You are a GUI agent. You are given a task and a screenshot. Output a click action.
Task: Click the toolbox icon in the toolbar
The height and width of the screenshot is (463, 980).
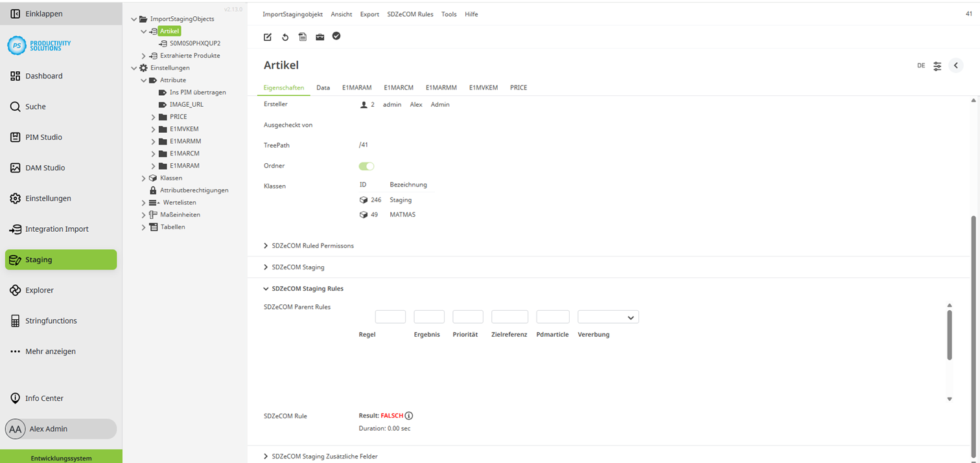click(320, 37)
